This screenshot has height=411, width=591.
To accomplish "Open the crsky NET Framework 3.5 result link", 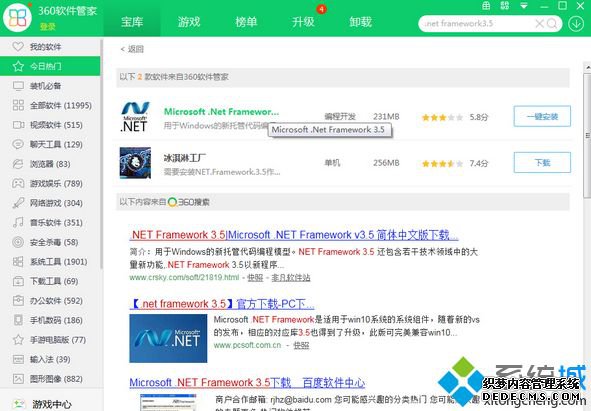I will point(294,235).
